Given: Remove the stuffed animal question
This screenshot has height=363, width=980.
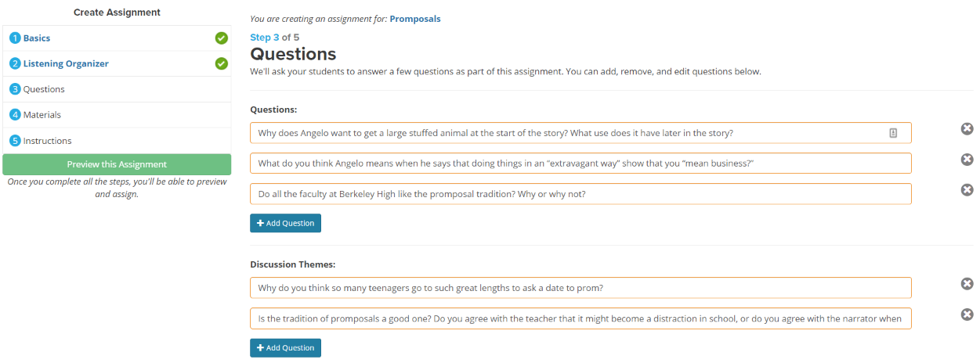Looking at the screenshot, I should click(x=967, y=129).
